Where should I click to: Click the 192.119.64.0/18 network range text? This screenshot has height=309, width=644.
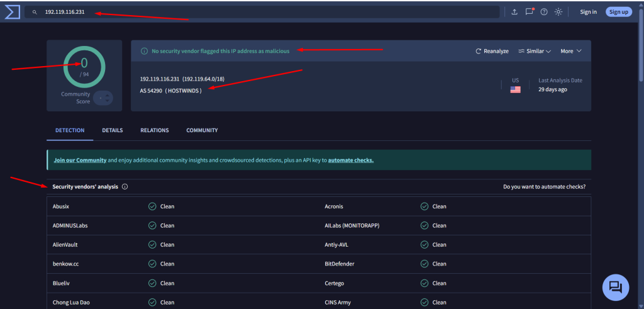(x=203, y=79)
